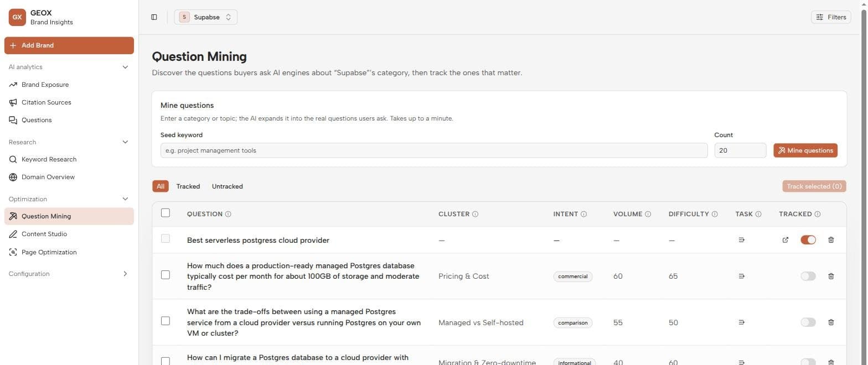Click the Add Brand button
The height and width of the screenshot is (365, 868).
[69, 45]
